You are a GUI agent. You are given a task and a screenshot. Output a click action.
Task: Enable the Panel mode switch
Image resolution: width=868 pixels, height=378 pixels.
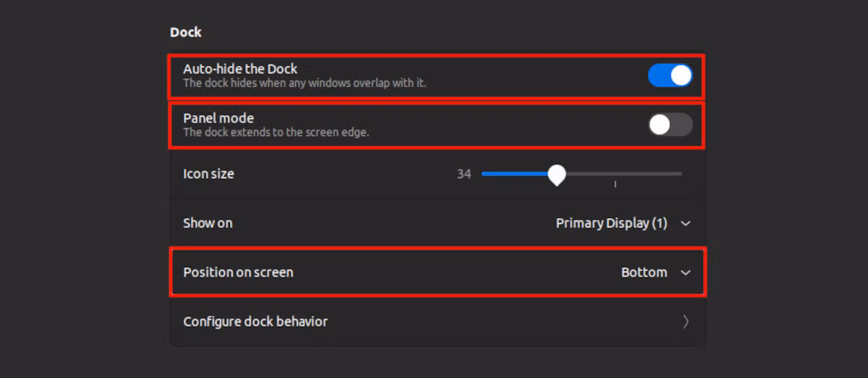point(670,125)
